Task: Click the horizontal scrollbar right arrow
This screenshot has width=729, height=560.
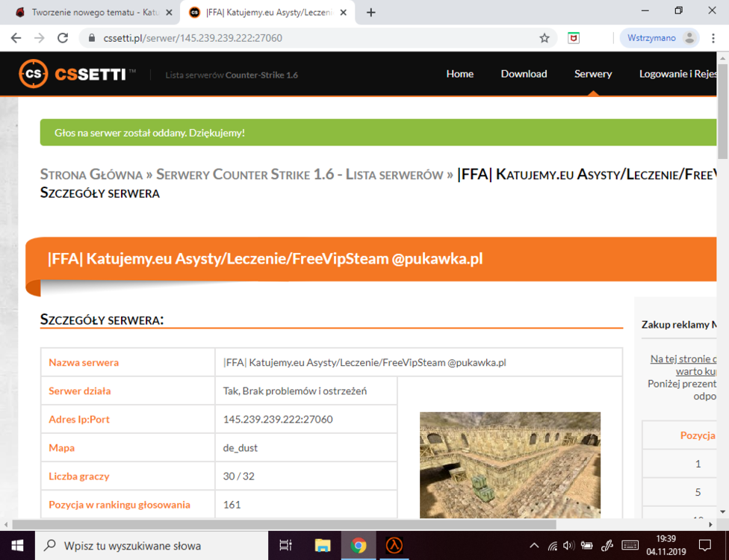Action: click(x=710, y=525)
